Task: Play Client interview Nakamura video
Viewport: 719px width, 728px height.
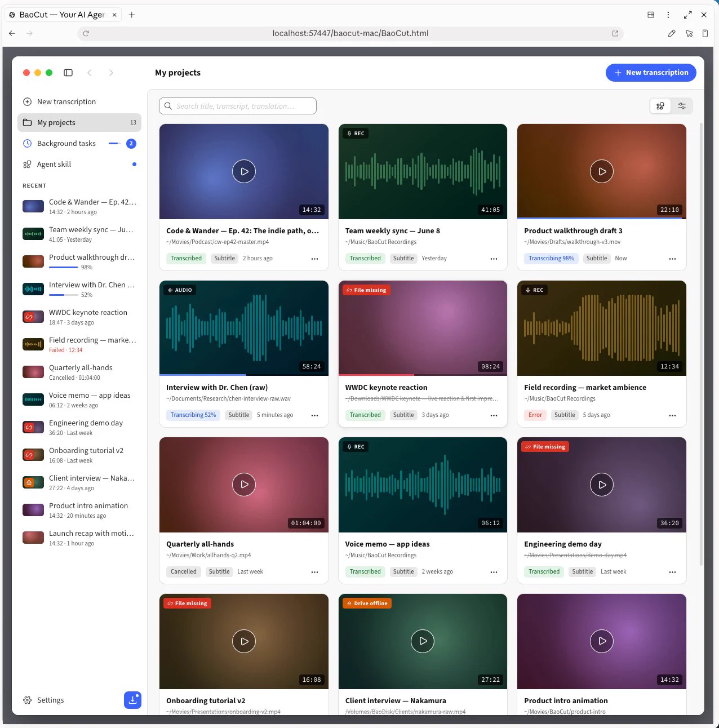Action: point(423,641)
